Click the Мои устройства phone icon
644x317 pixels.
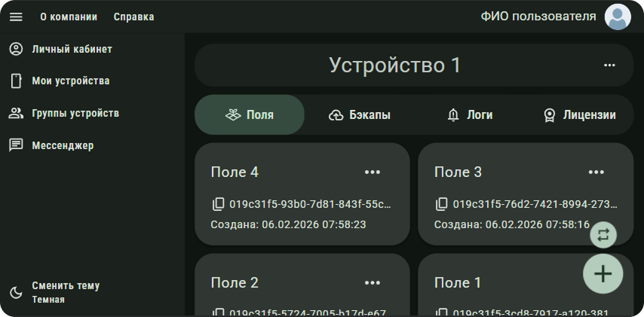click(x=16, y=81)
